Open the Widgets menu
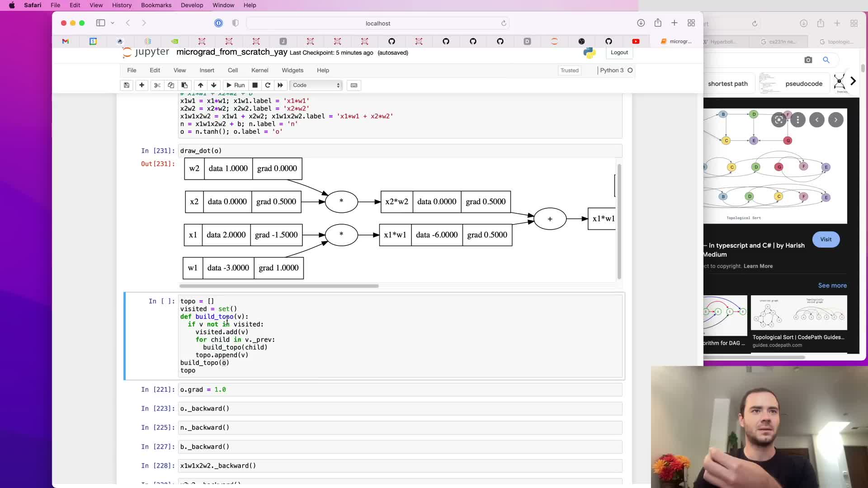 pyautogui.click(x=292, y=70)
